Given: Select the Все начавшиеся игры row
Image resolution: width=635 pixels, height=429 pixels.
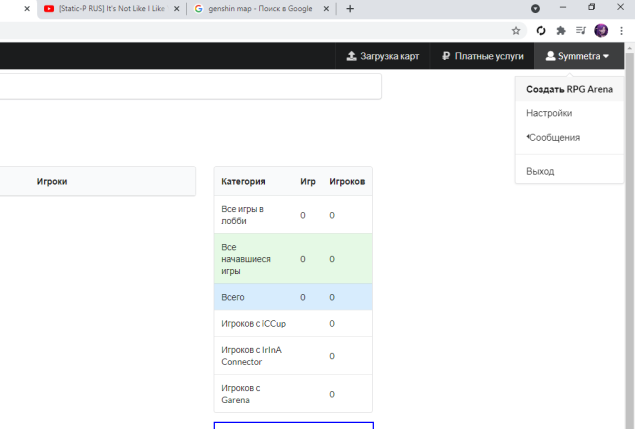Looking at the screenshot, I should (293, 258).
